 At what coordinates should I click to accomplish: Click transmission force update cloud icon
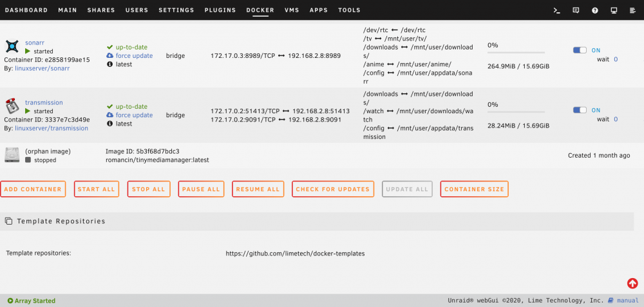109,115
